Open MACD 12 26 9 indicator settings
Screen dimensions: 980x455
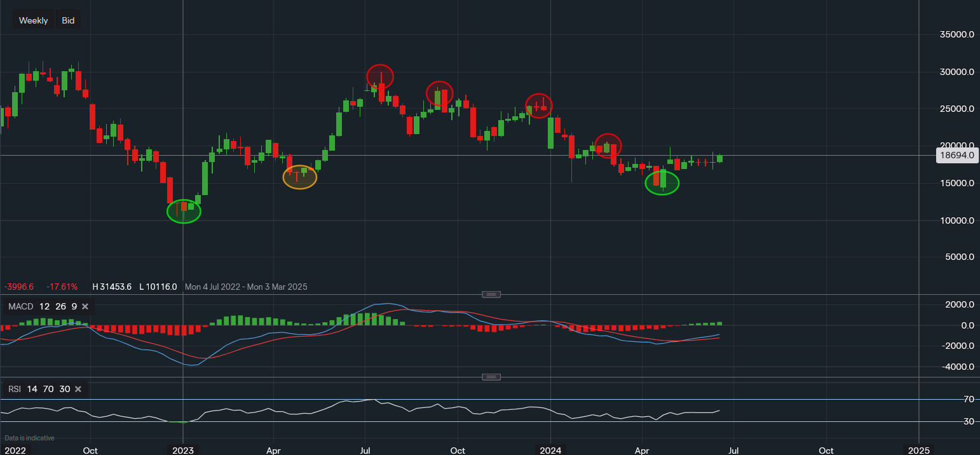(42, 307)
